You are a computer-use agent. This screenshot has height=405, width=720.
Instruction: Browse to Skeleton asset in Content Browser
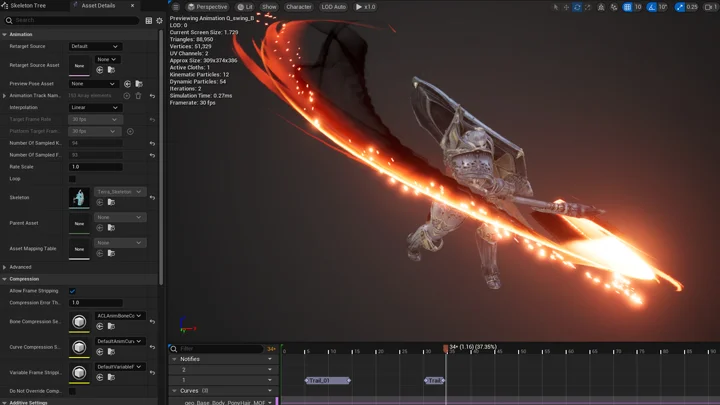(x=111, y=202)
